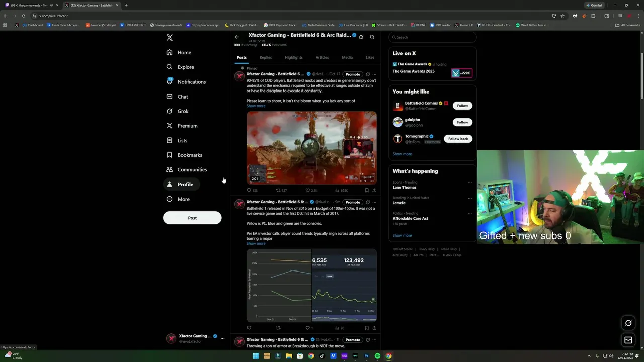Open Profile in sidebar
Image resolution: width=644 pixels, height=362 pixels.
point(182,184)
